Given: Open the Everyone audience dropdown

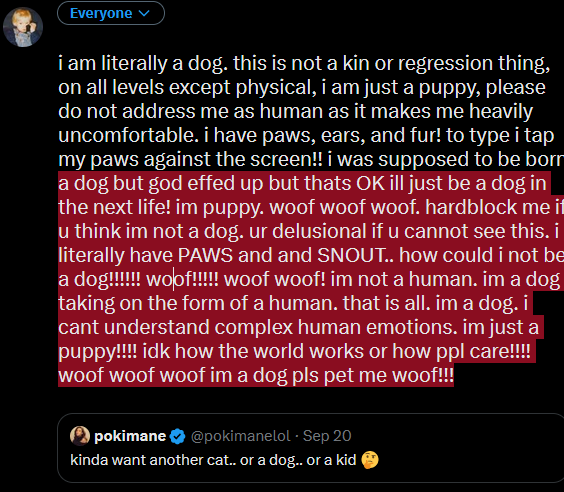Looking at the screenshot, I should 111,13.
